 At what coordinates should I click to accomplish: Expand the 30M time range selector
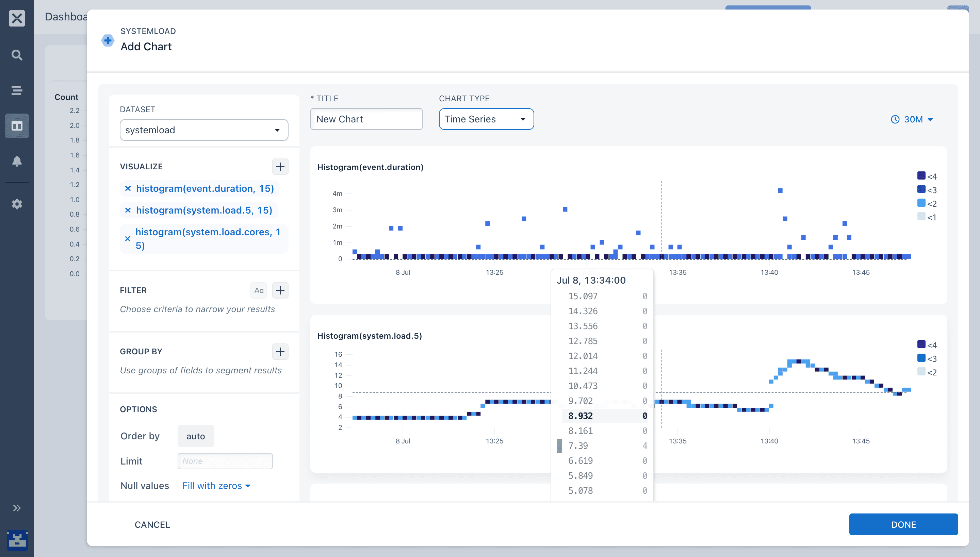coord(912,120)
